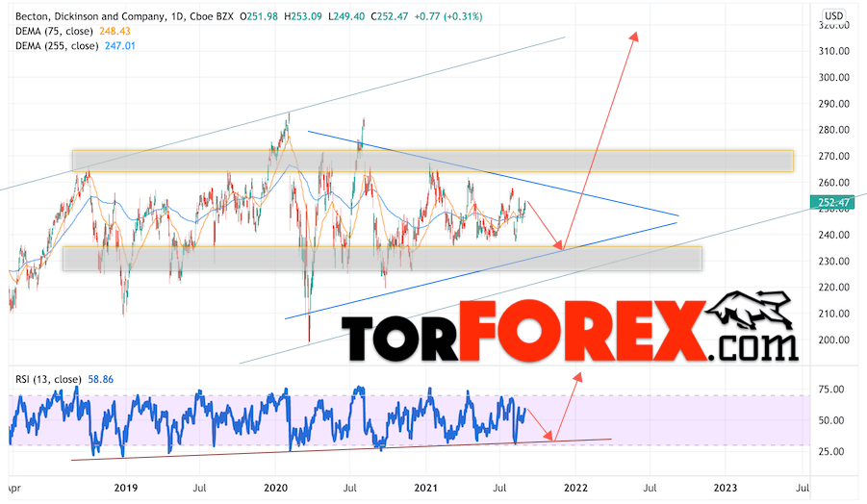
Task: Click the 2022 label on time axis
Action: click(575, 488)
